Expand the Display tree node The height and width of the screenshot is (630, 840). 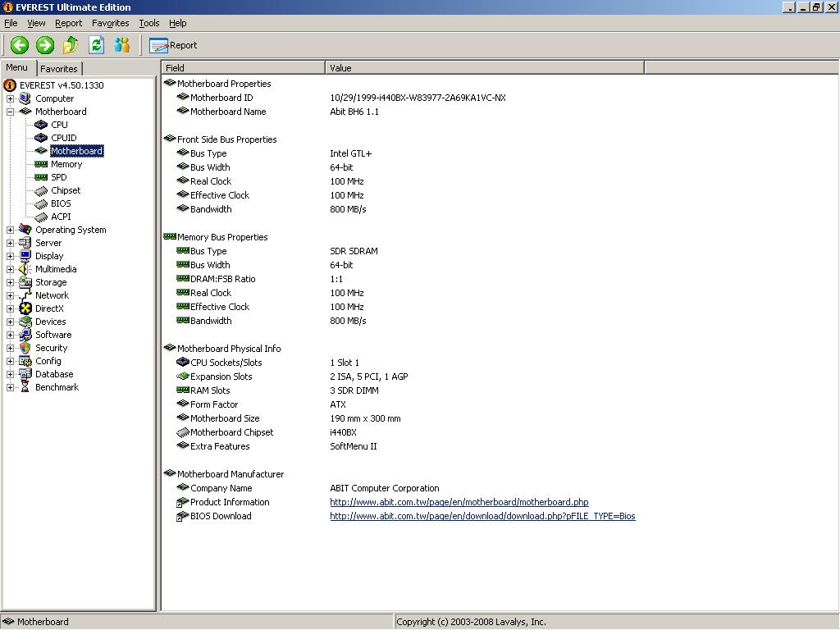10,256
